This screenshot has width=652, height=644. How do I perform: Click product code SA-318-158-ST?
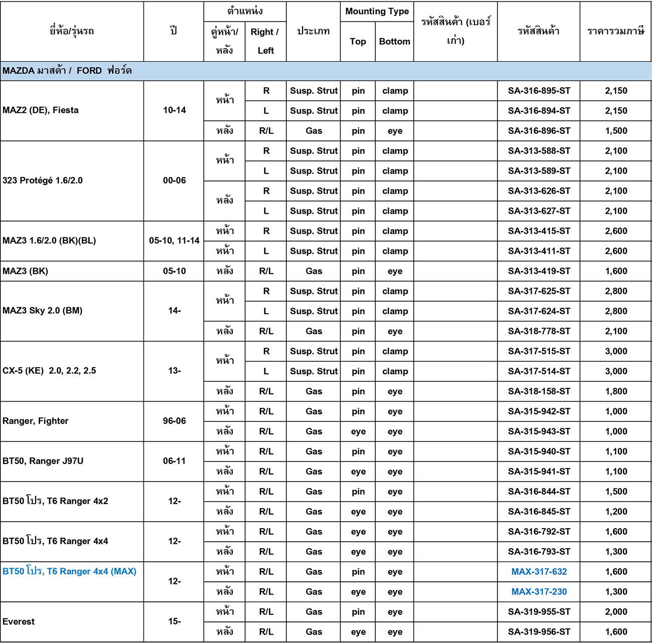539,392
